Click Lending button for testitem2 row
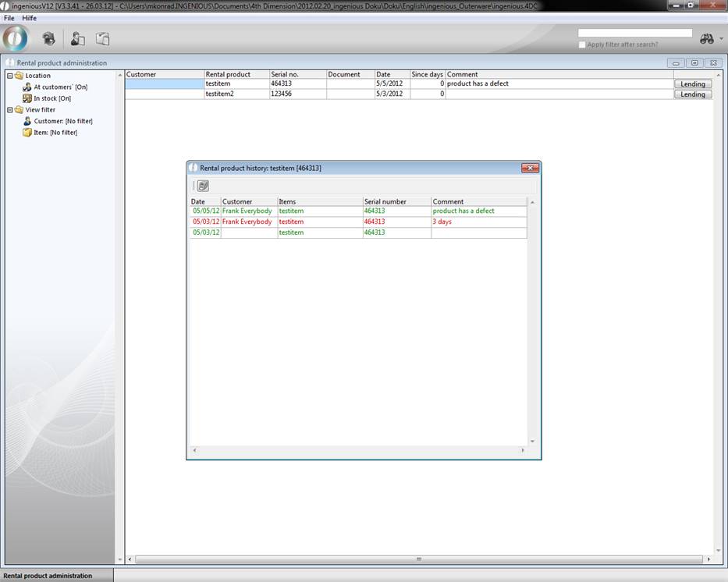Image resolution: width=728 pixels, height=582 pixels. [692, 94]
